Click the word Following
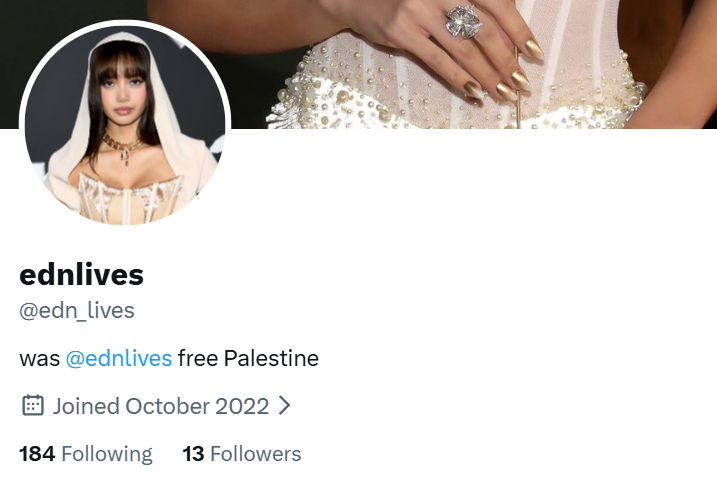Image resolution: width=717 pixels, height=487 pixels. click(107, 455)
